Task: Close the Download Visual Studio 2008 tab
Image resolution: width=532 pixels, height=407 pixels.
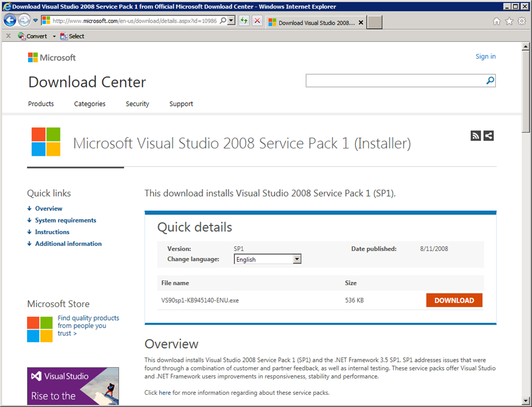Action: tap(361, 23)
